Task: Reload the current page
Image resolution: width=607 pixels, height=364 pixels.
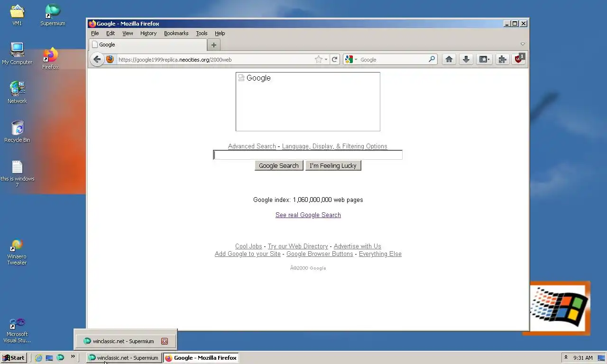Action: (335, 59)
